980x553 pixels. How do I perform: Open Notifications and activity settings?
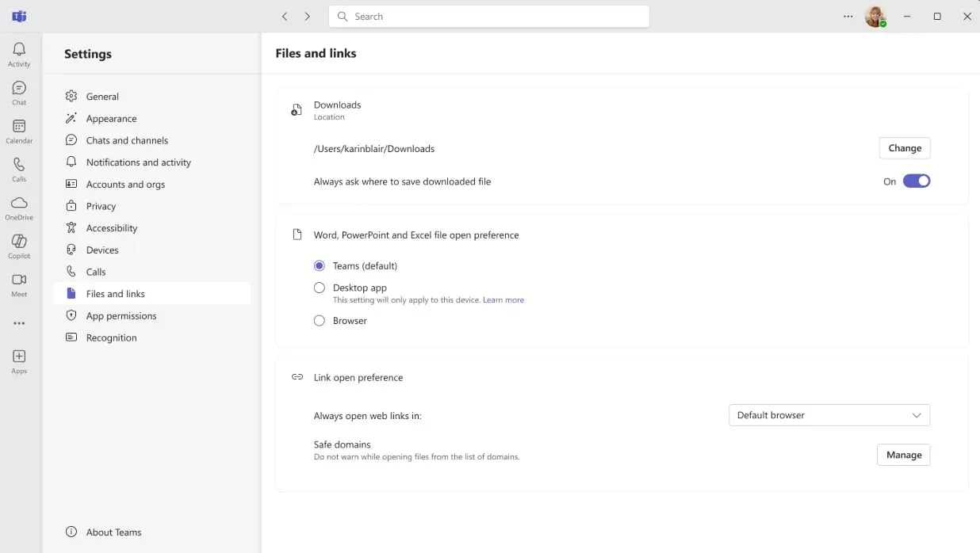pyautogui.click(x=152, y=162)
